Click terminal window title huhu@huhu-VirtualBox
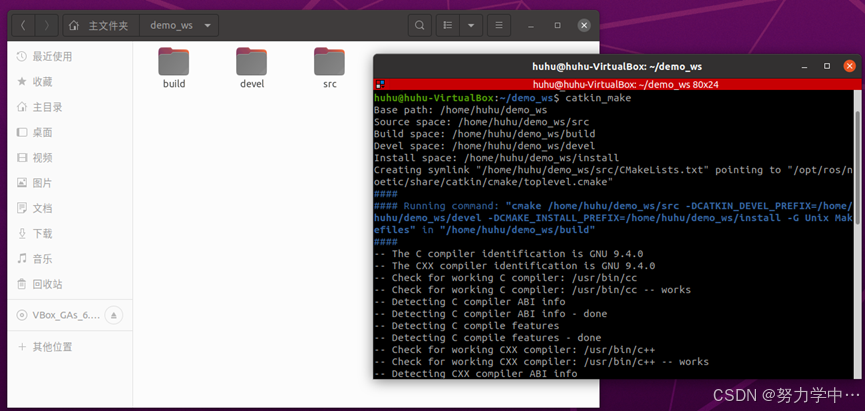Image resolution: width=865 pixels, height=411 pixels. pos(617,66)
